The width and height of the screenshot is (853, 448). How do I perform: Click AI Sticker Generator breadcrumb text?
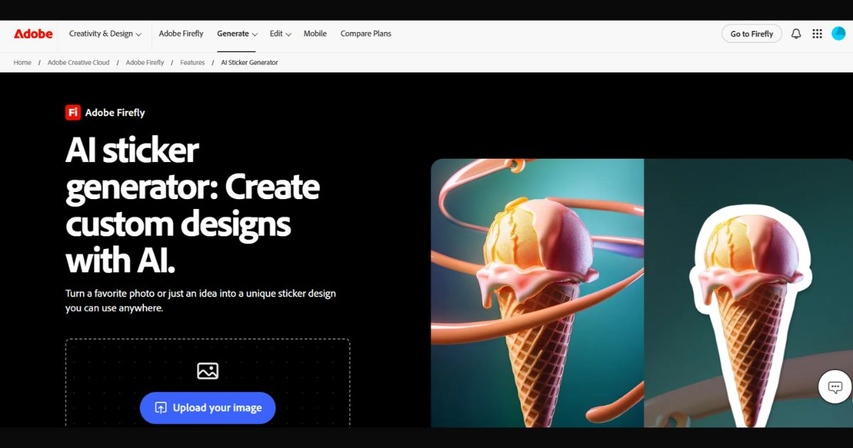tap(249, 63)
